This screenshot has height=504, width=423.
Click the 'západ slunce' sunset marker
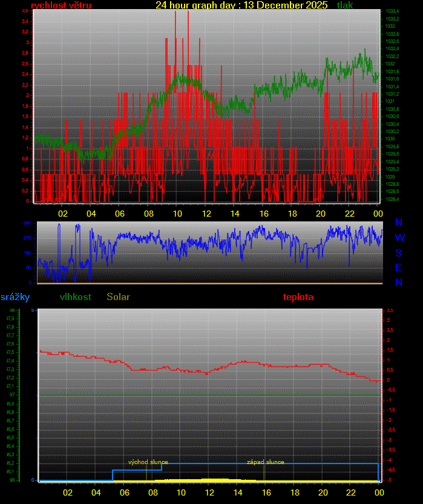(265, 462)
